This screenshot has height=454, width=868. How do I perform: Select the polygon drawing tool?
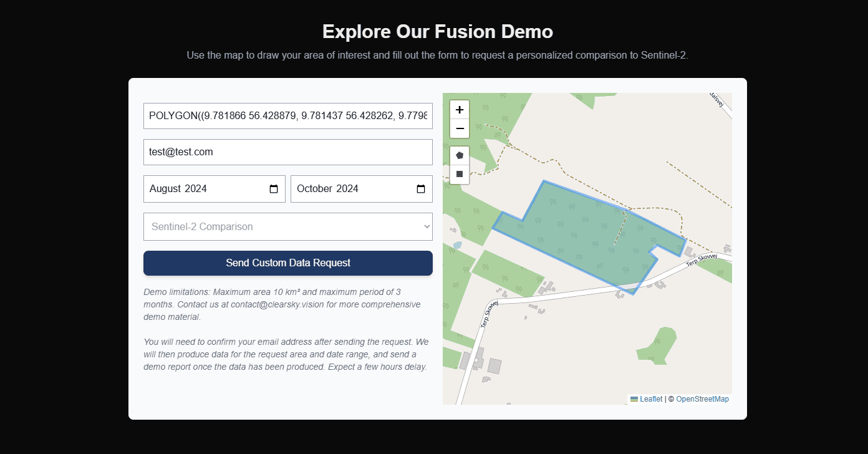(459, 155)
